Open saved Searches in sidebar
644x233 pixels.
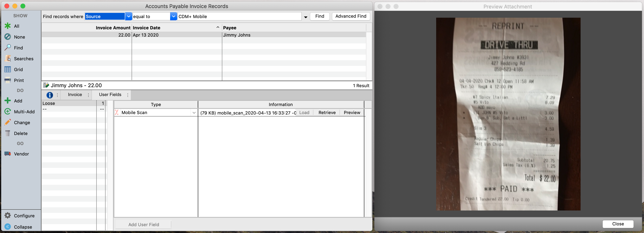[8, 59]
